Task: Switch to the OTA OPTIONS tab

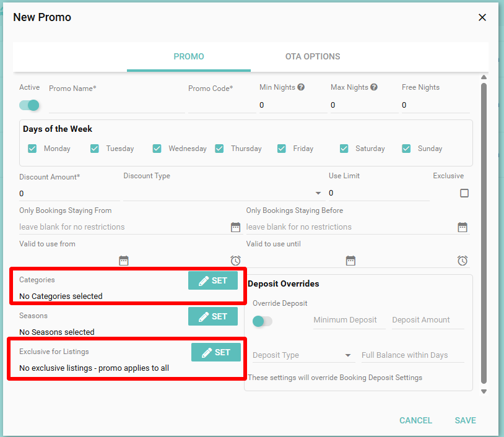Action: point(313,56)
